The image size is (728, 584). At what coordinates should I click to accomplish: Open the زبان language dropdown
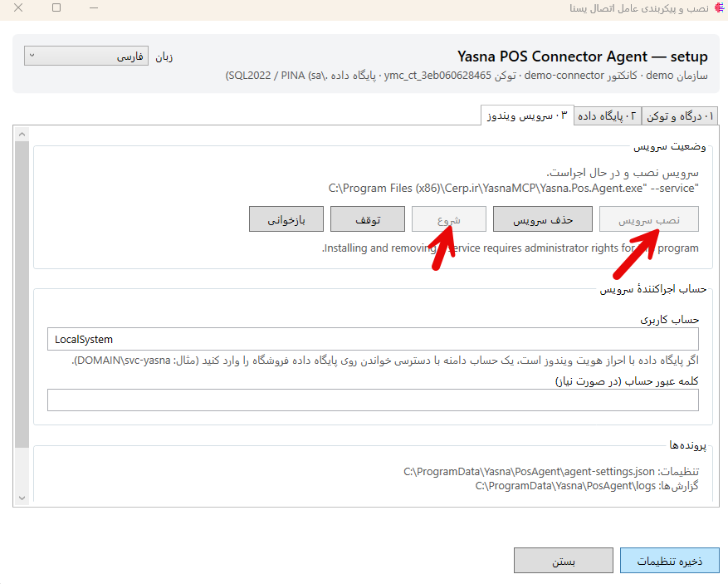point(86,56)
